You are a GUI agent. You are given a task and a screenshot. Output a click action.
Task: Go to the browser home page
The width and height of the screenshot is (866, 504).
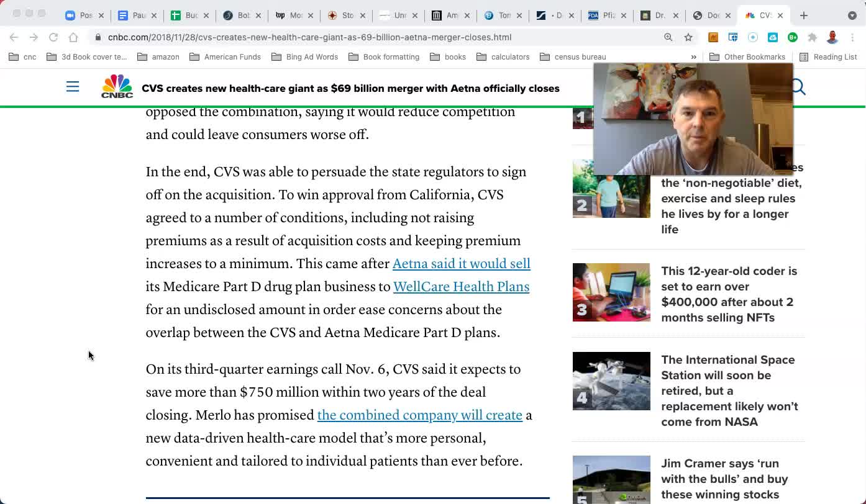[73, 37]
